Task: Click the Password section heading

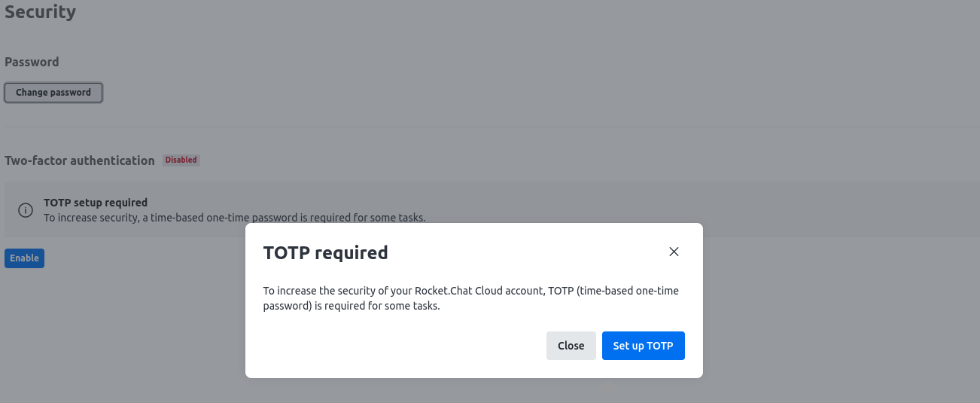Action: pos(32,62)
